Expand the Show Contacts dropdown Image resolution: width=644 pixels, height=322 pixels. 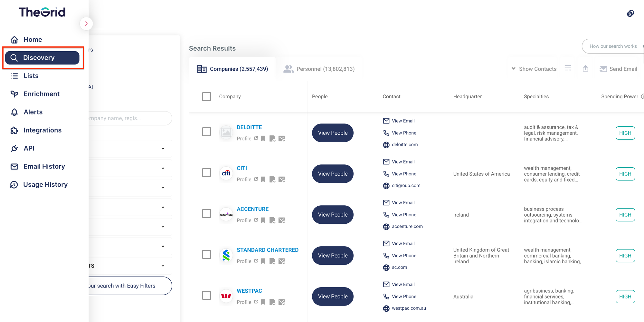(x=534, y=69)
